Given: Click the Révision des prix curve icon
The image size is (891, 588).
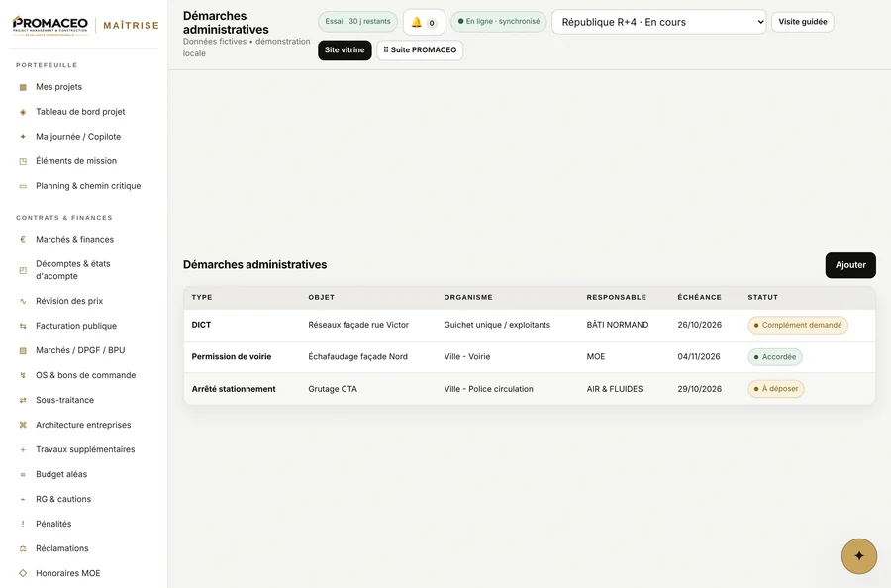Looking at the screenshot, I should coord(23,301).
